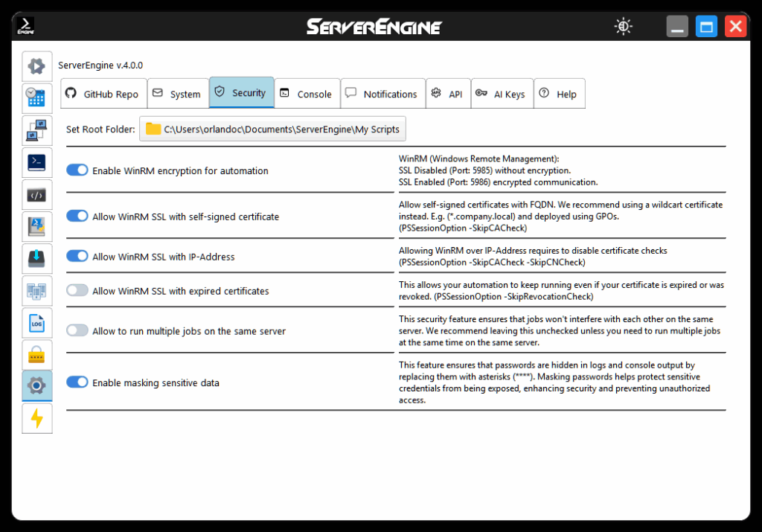The height and width of the screenshot is (532, 762).
Task: Disable masking sensitive data switch
Action: pos(77,382)
